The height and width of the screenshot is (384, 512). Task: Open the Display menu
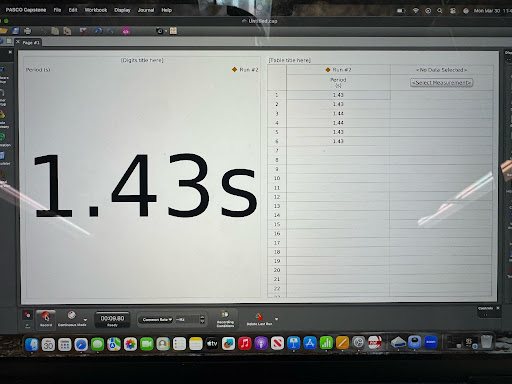[x=122, y=10]
